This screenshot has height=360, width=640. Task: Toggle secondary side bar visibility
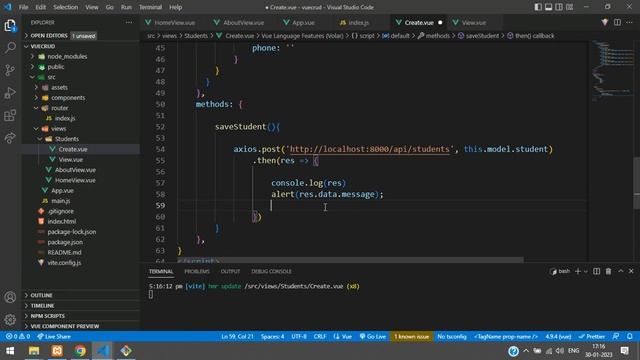[x=559, y=7]
